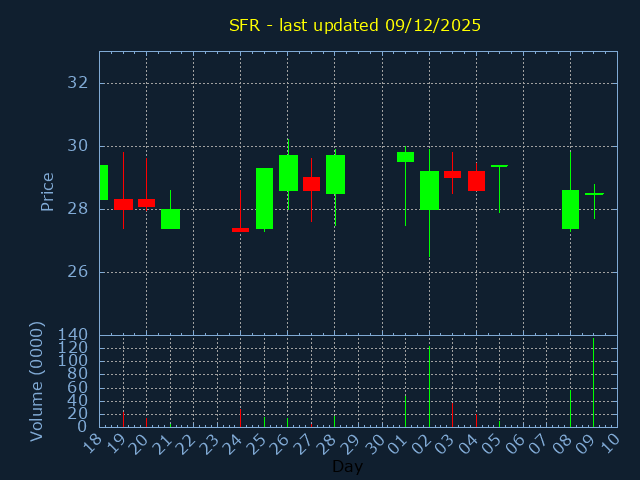
Task: Select the day 18 tick label
Action: coord(94,442)
